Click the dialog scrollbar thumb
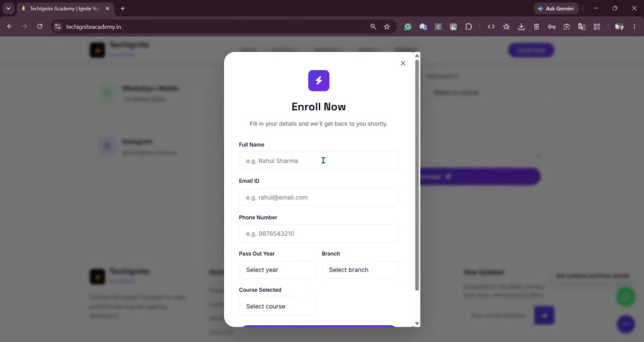This screenshot has width=644, height=342. coord(417,175)
